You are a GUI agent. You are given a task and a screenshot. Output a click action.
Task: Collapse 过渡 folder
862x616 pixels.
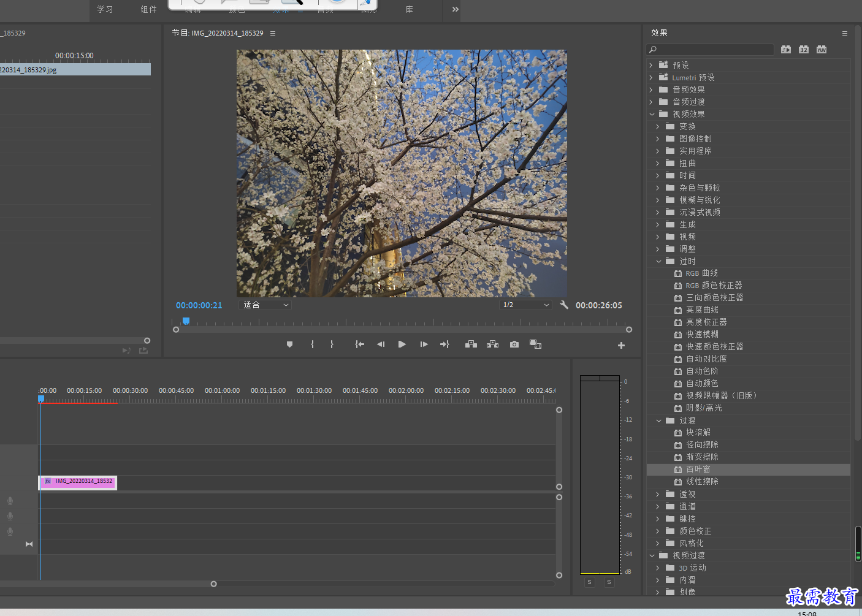click(658, 420)
